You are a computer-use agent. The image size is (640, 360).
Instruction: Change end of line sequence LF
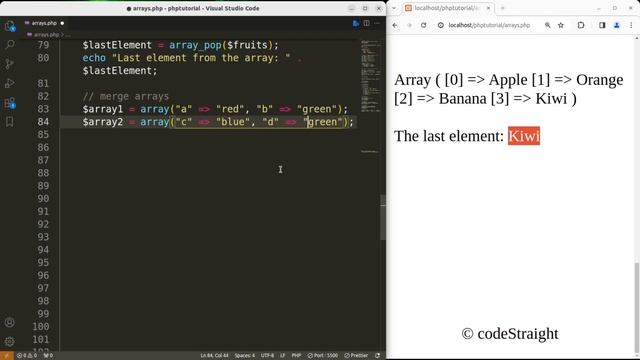(x=282, y=356)
